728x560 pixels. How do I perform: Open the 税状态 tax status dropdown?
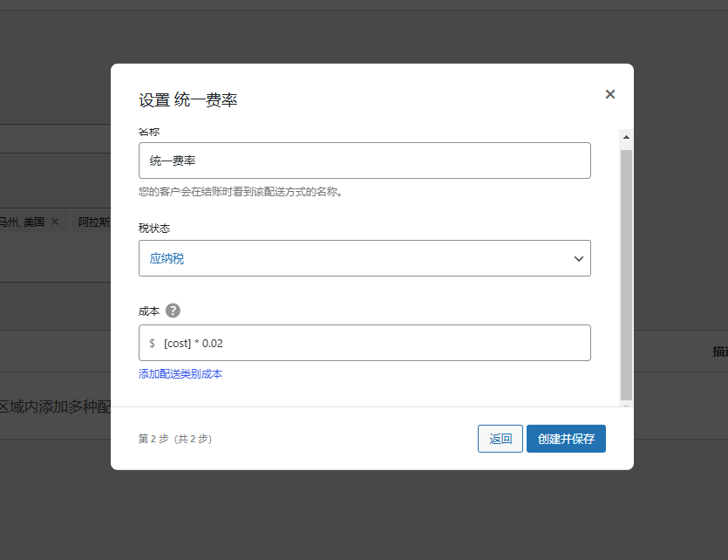coord(364,258)
